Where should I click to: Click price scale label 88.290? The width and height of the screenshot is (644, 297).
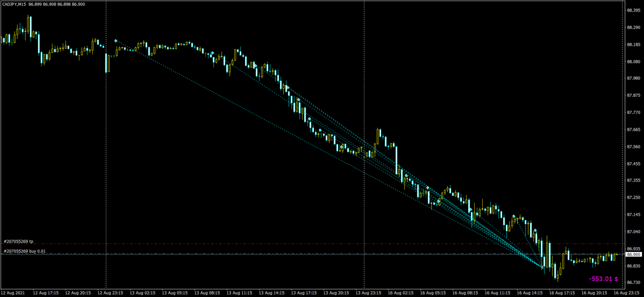point(634,27)
